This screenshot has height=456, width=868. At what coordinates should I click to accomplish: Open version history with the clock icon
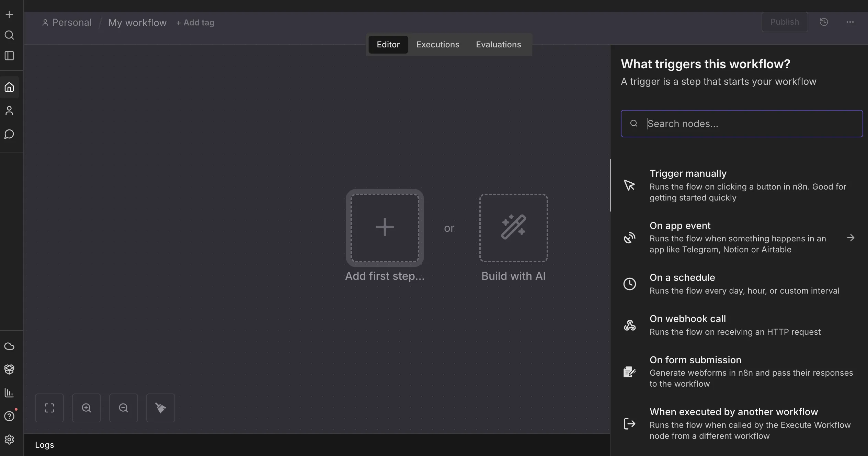click(x=824, y=22)
